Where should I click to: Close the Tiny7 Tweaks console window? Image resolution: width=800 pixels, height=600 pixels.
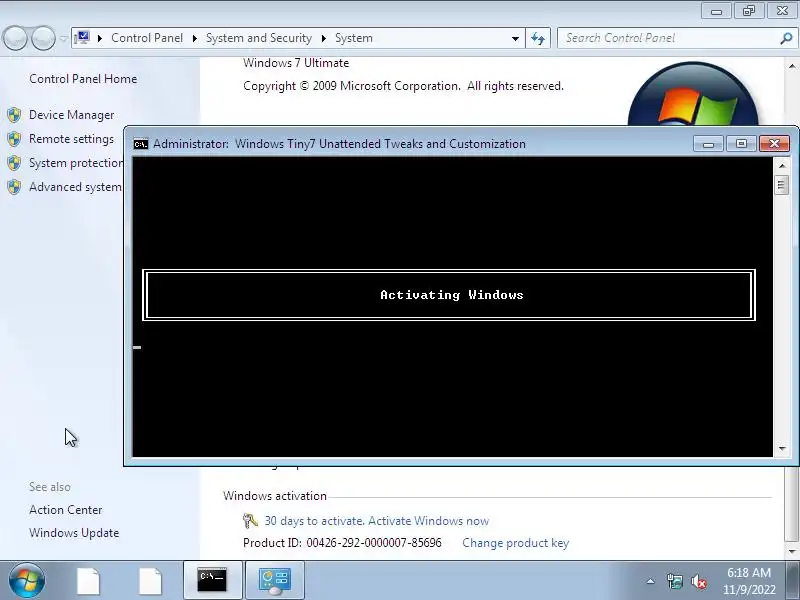tap(774, 144)
